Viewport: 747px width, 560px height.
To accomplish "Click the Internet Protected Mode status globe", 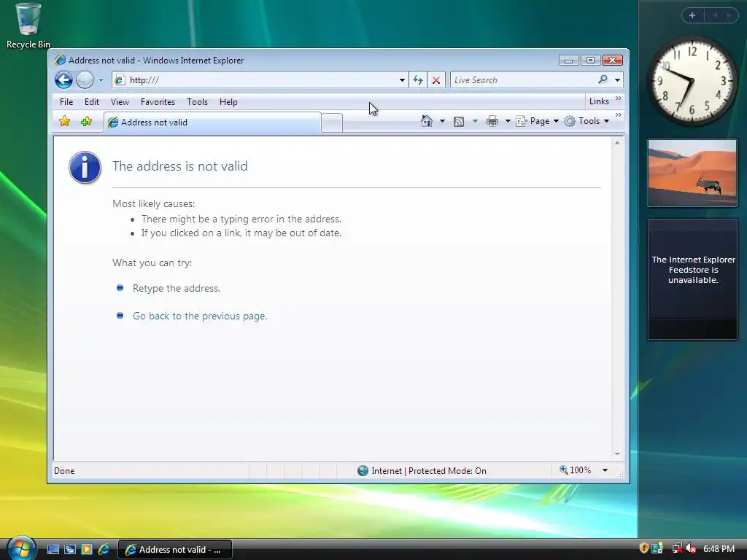I will click(363, 470).
